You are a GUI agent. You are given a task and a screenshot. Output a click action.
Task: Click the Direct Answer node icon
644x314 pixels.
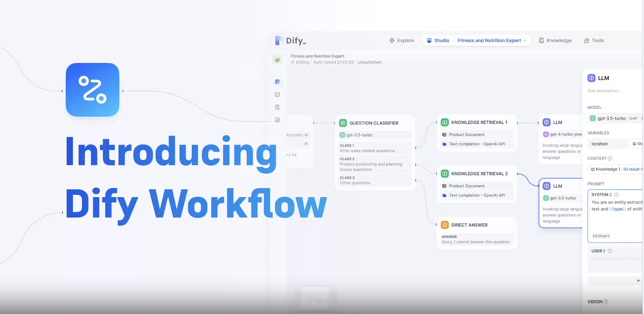pyautogui.click(x=445, y=225)
